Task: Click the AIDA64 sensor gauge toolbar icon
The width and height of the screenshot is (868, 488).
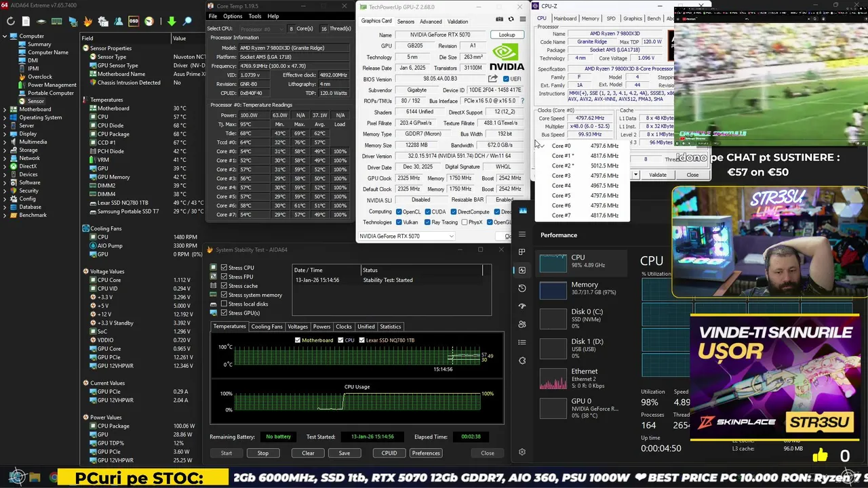Action: point(149,21)
